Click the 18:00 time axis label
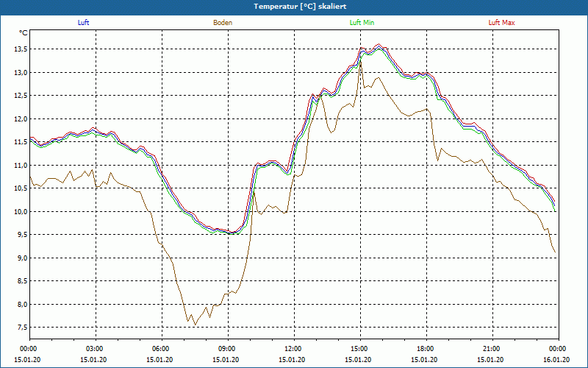 (426, 349)
